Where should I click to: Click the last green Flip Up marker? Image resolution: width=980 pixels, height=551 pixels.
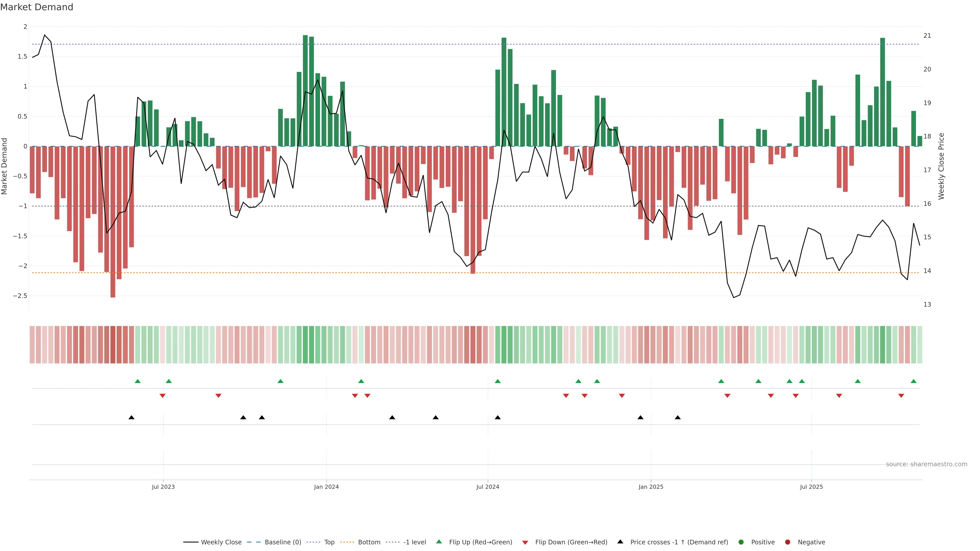coord(913,381)
